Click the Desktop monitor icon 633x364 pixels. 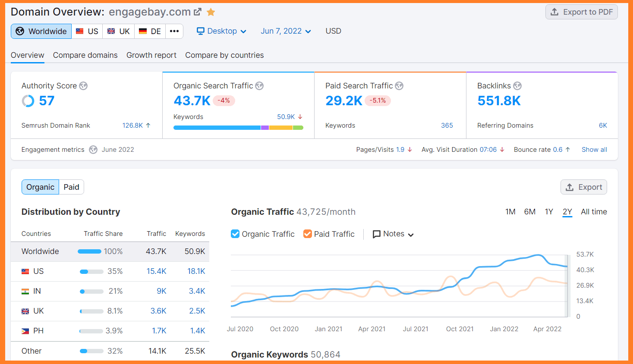click(x=201, y=31)
